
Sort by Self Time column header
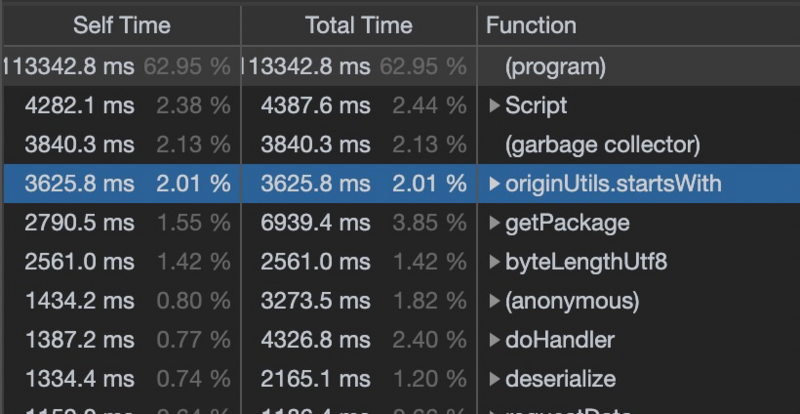coord(121,25)
